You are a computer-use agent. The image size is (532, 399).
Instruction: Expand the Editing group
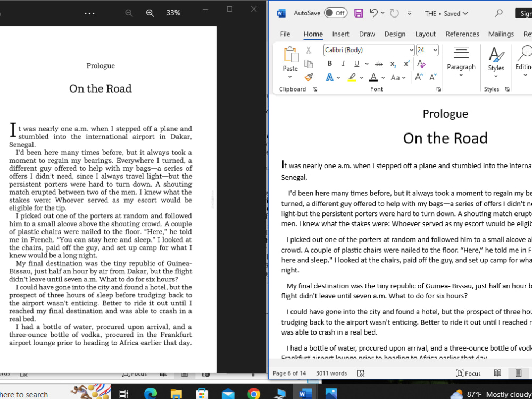coord(523,61)
